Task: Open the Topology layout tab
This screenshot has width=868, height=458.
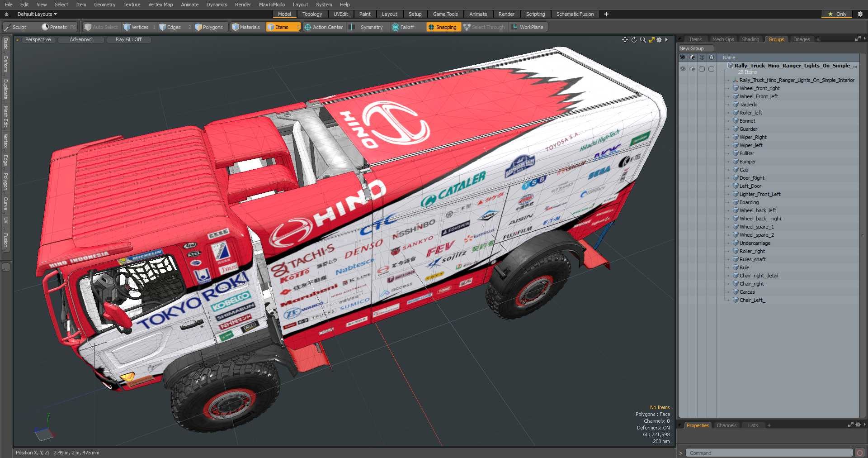Action: tap(312, 14)
